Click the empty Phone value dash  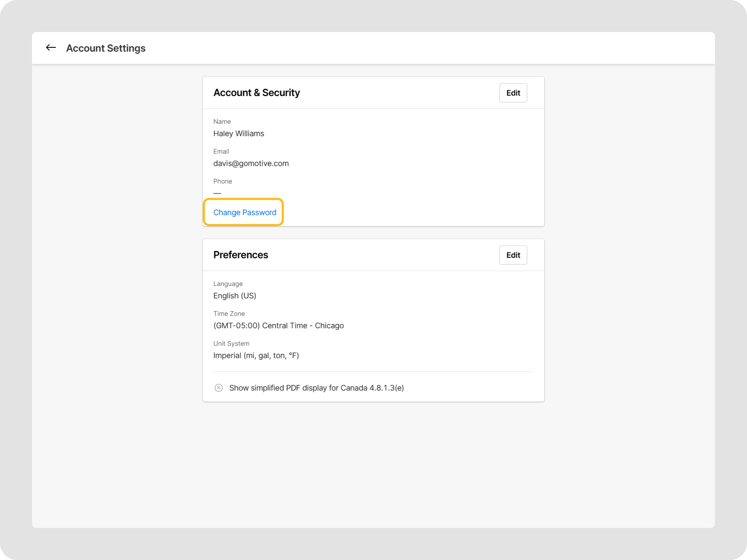click(x=217, y=193)
